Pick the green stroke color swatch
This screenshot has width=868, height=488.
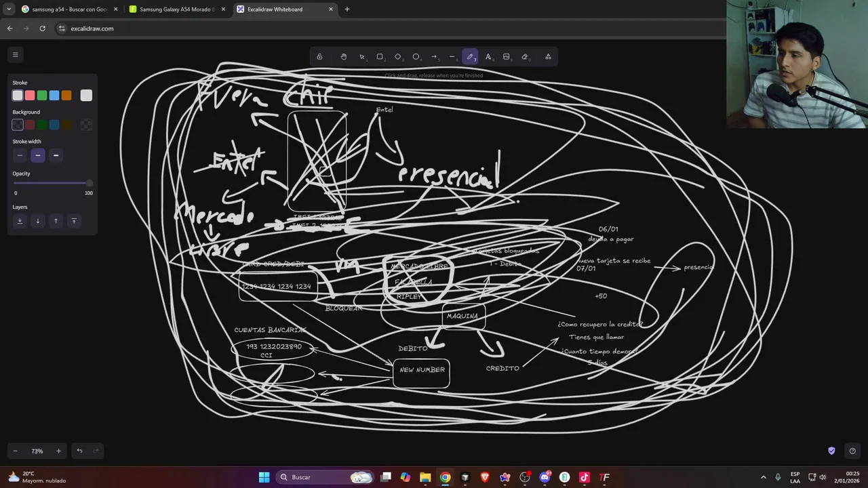coord(42,96)
